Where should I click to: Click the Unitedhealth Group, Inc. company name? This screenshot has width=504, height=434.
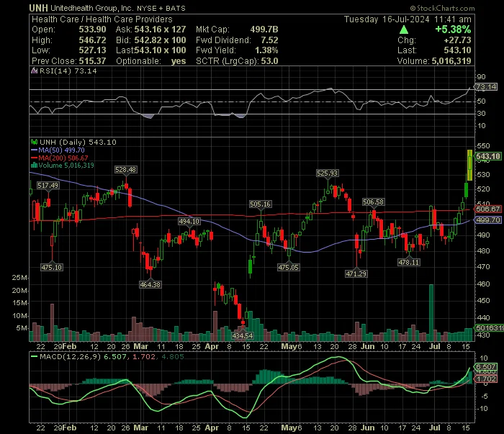[92, 8]
